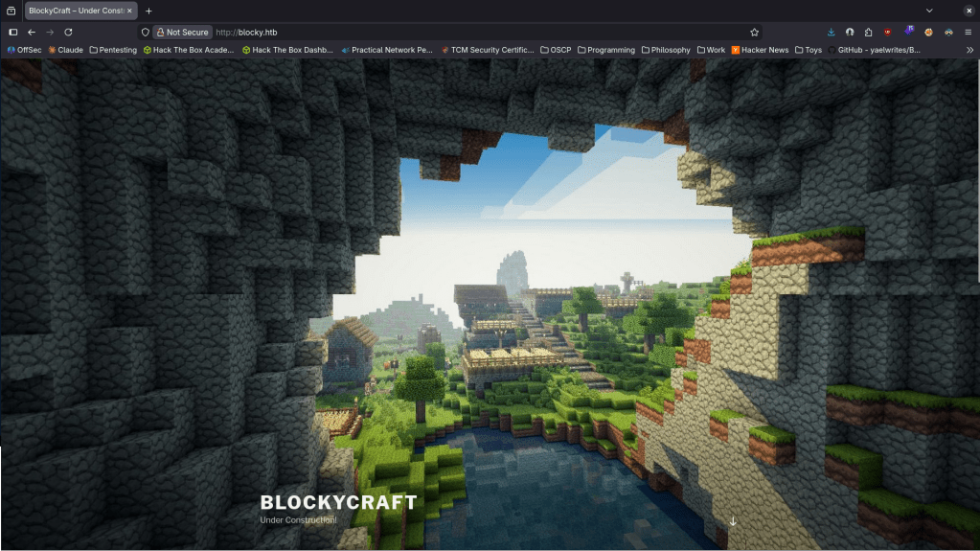The image size is (980, 551).
Task: Bookmark this page with the star icon
Action: (754, 32)
